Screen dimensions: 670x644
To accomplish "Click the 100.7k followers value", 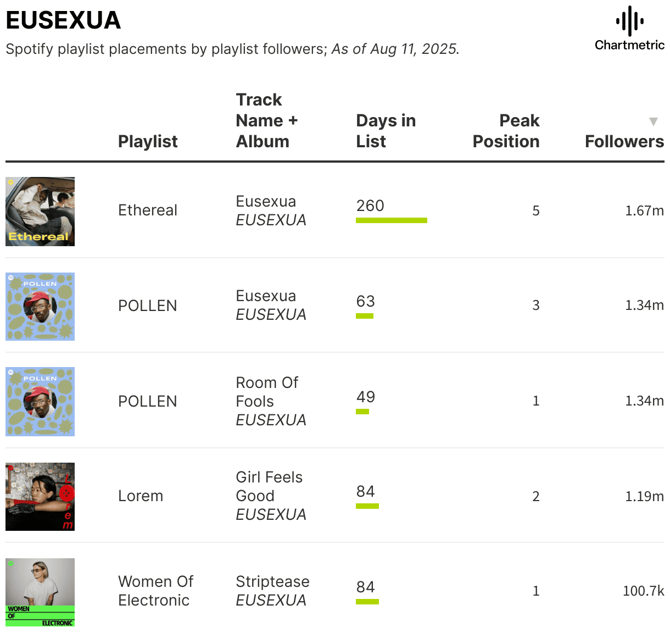I will [643, 591].
